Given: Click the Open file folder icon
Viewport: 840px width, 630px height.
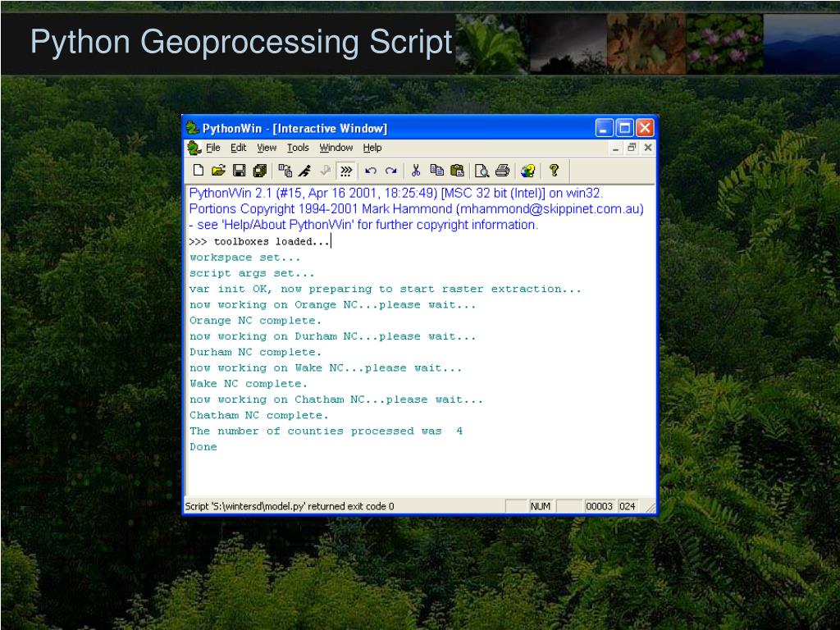Looking at the screenshot, I should [218, 171].
